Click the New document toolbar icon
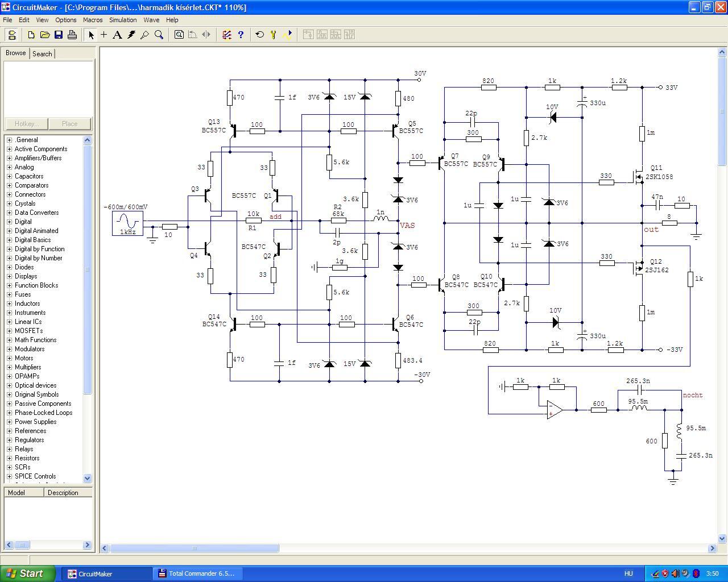The height and width of the screenshot is (582, 728). [31, 35]
